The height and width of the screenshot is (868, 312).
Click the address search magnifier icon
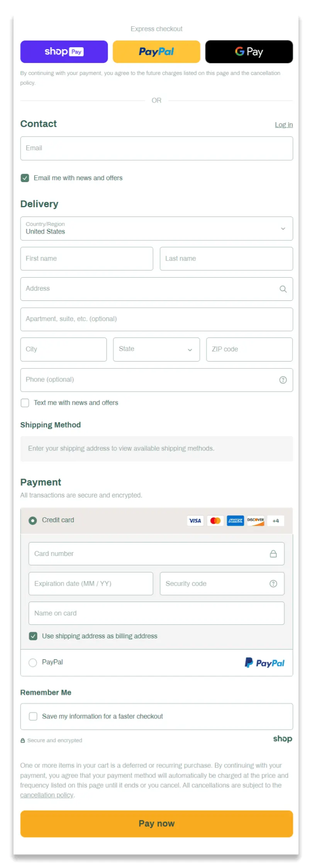coord(283,289)
